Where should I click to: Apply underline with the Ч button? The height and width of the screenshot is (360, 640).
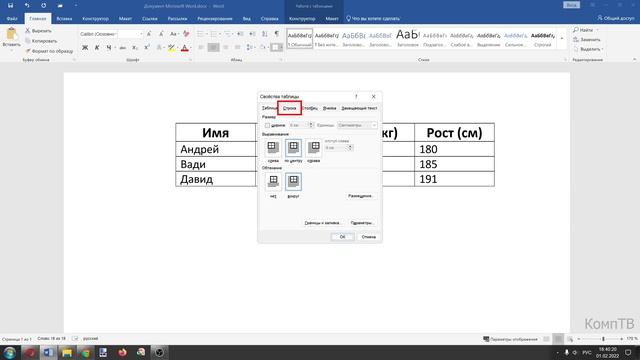tap(109, 48)
